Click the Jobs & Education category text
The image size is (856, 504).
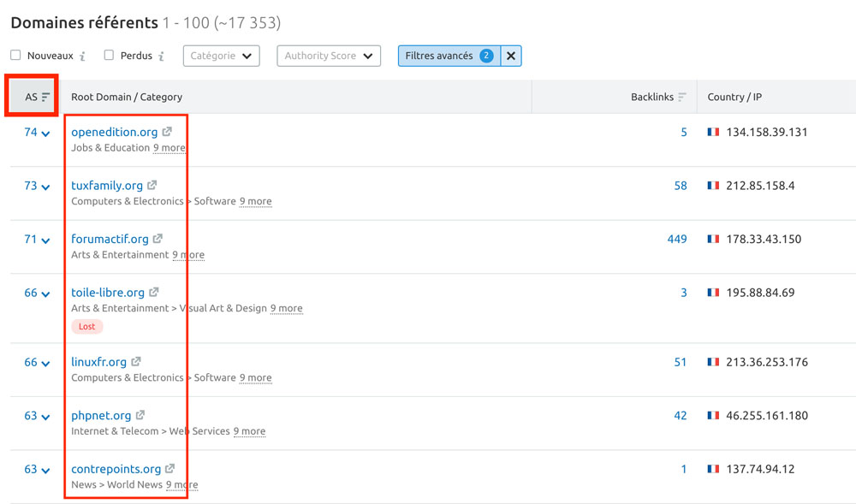point(110,148)
